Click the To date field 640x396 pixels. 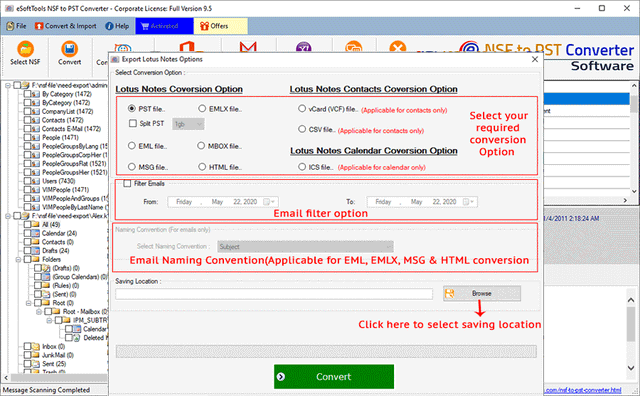422,202
